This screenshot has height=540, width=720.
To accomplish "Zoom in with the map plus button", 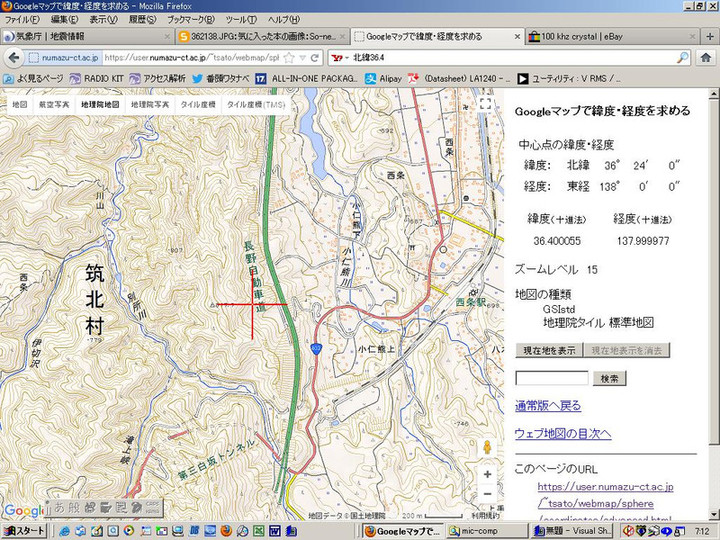I will pyautogui.click(x=486, y=474).
